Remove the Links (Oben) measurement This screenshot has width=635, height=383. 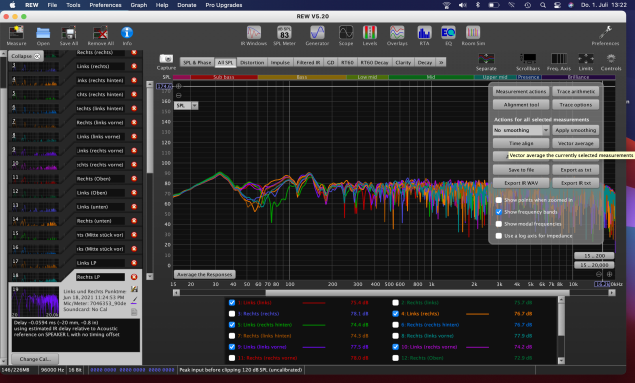pyautogui.click(x=134, y=193)
